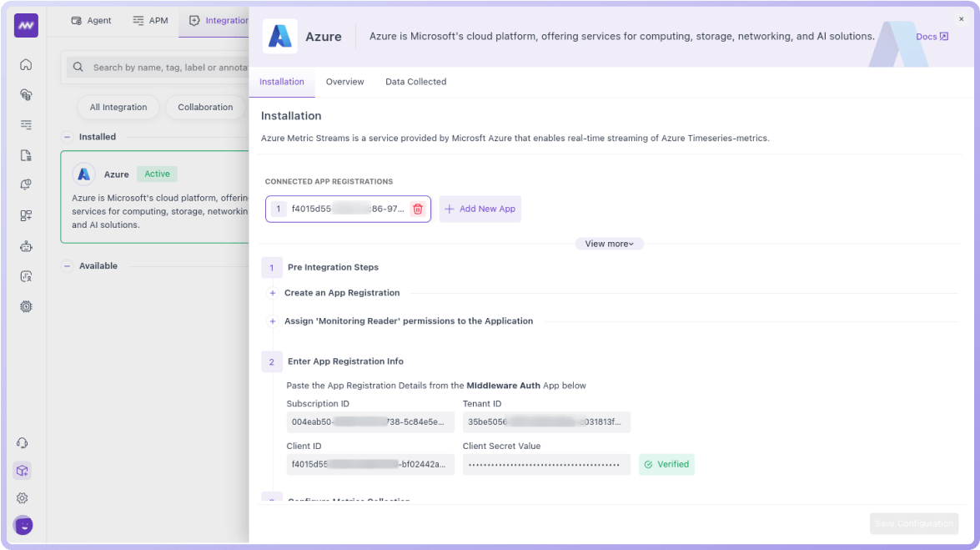The image size is (980, 550).
Task: Click the Pre Integration Steps heading
Action: 333,267
